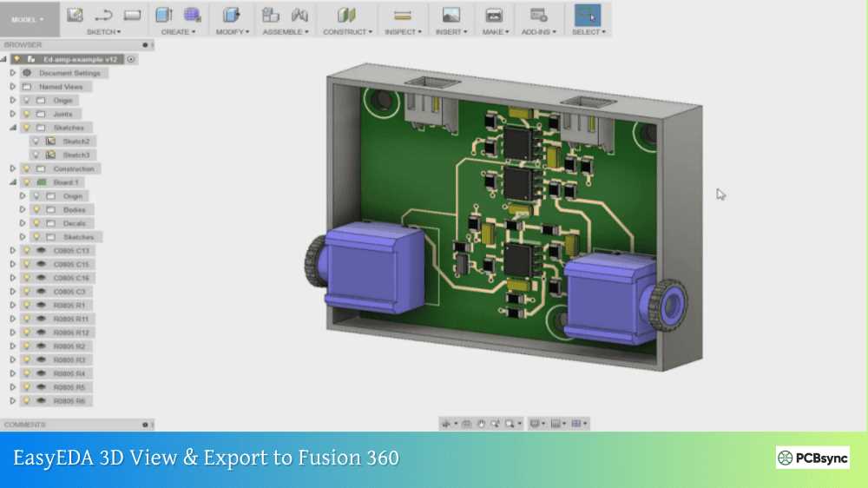Toggle visibility bulb for Construction folder
Image resolution: width=868 pixels, height=488 pixels.
(x=27, y=168)
